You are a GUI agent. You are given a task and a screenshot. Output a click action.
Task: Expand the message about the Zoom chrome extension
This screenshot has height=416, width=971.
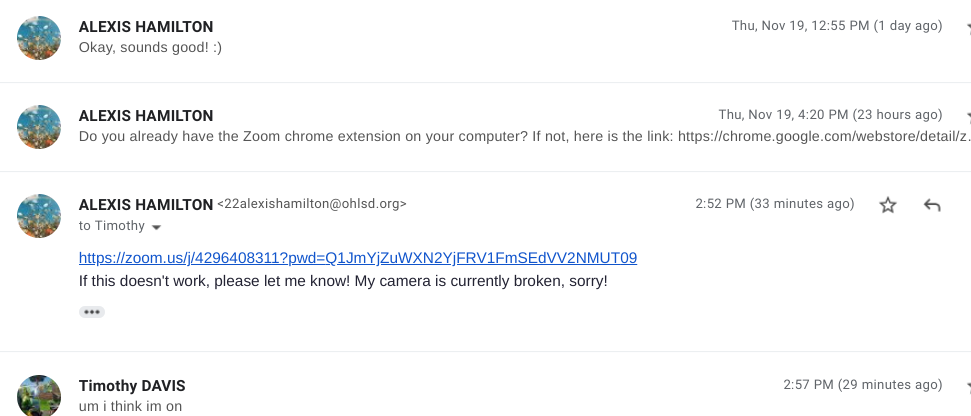point(400,137)
